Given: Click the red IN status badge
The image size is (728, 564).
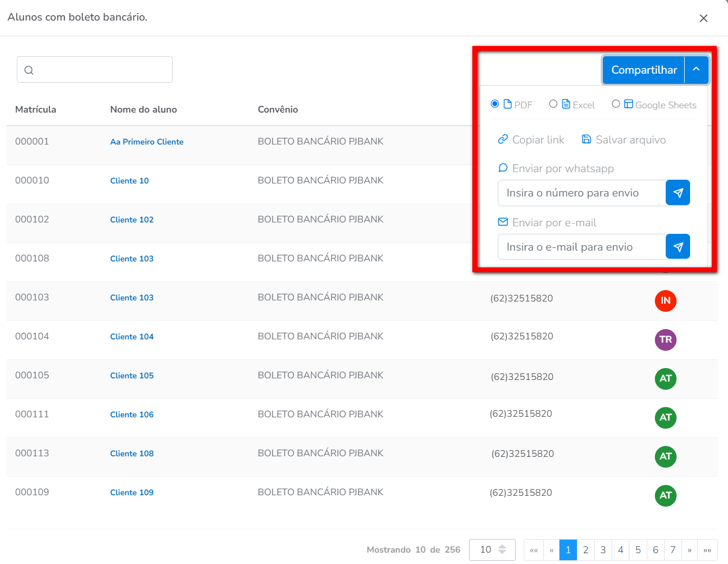Looking at the screenshot, I should click(665, 301).
